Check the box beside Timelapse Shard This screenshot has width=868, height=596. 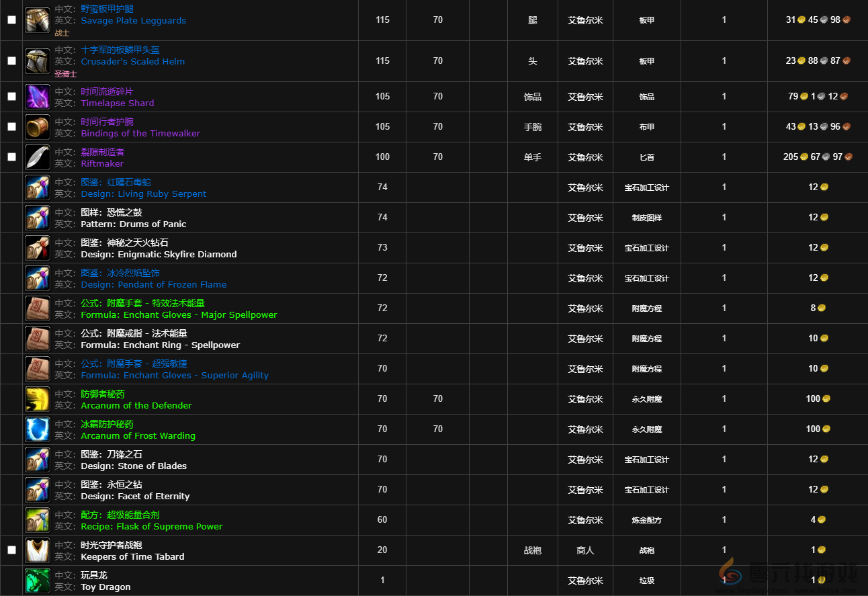(11, 97)
